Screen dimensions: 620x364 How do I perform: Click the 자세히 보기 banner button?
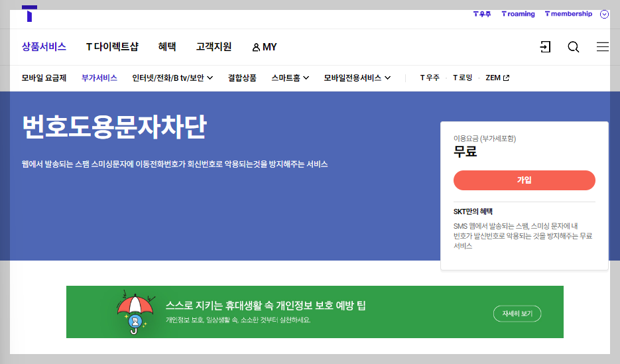(x=517, y=314)
